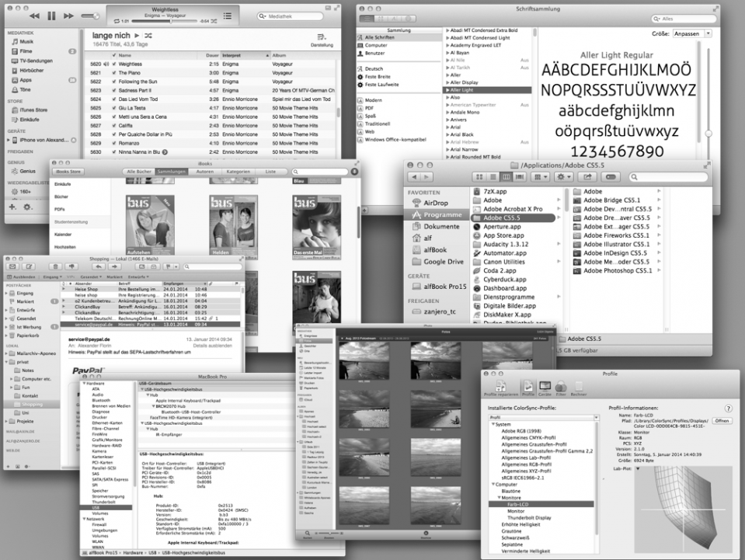Click shuffle icon beside 'lange nich' playlist

148,36
